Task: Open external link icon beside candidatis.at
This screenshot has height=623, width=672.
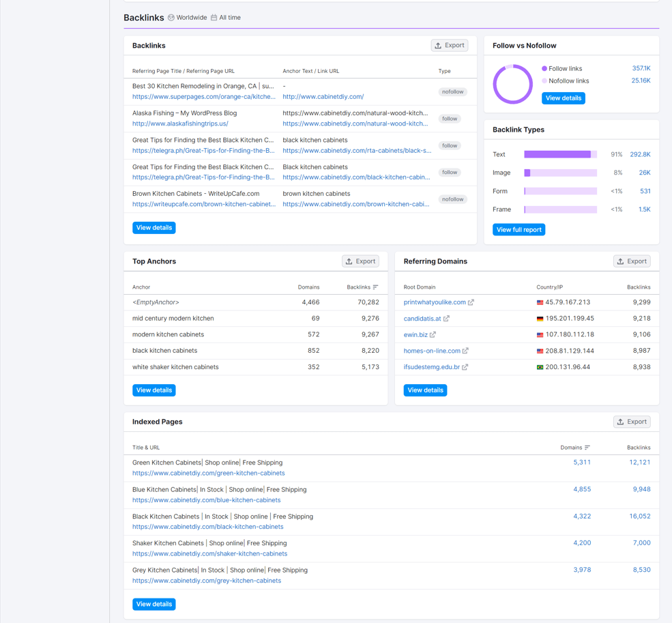Action: (x=446, y=319)
